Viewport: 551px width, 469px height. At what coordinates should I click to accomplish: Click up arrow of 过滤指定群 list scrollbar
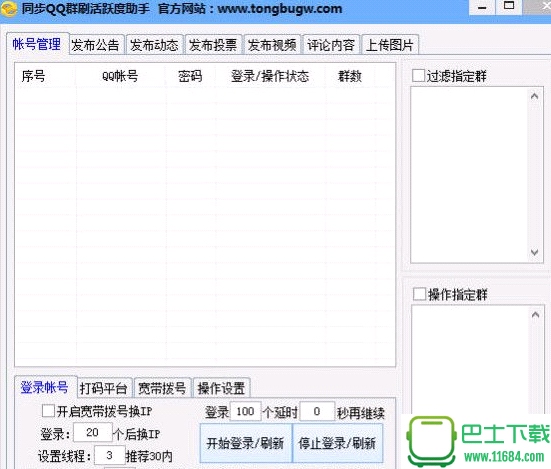click(534, 96)
